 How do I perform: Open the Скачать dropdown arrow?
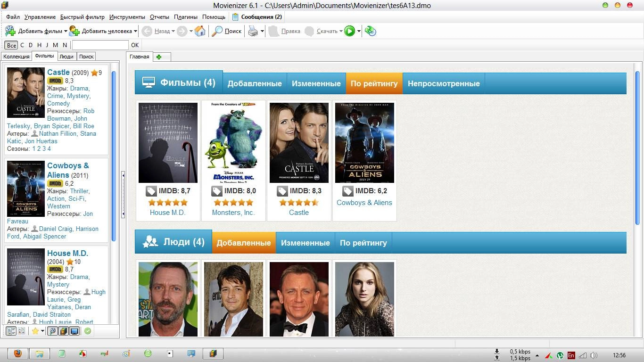click(x=341, y=31)
